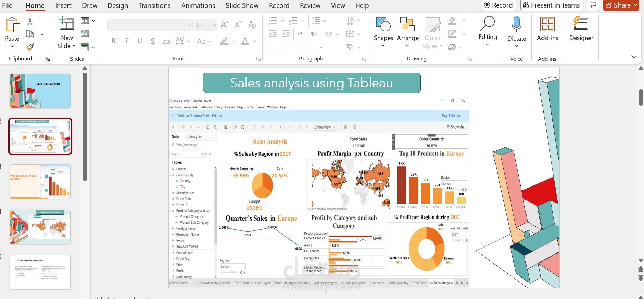The width and height of the screenshot is (644, 299).
Task: Open the Drawing dialog launcher
Action: coord(470,59)
